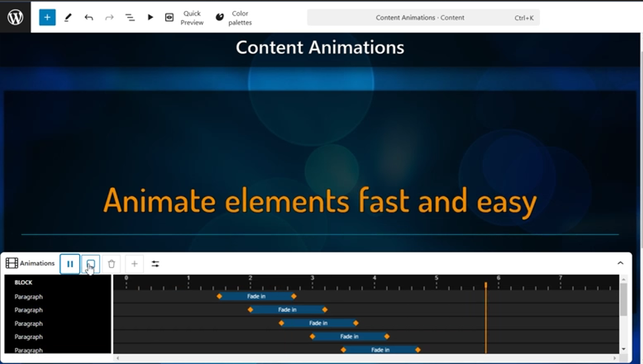
Task: Click the orange playhead marker on ruler
Action: point(486,285)
